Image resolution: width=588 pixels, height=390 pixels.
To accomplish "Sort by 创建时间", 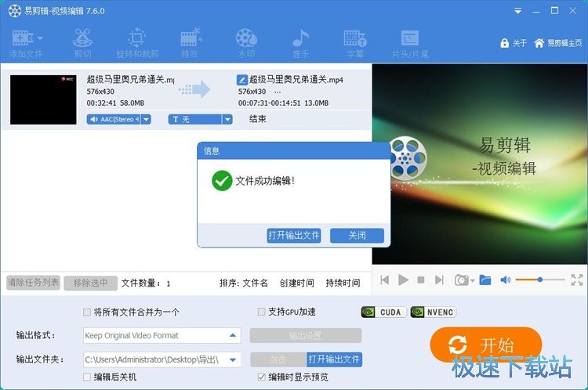I will click(x=297, y=283).
